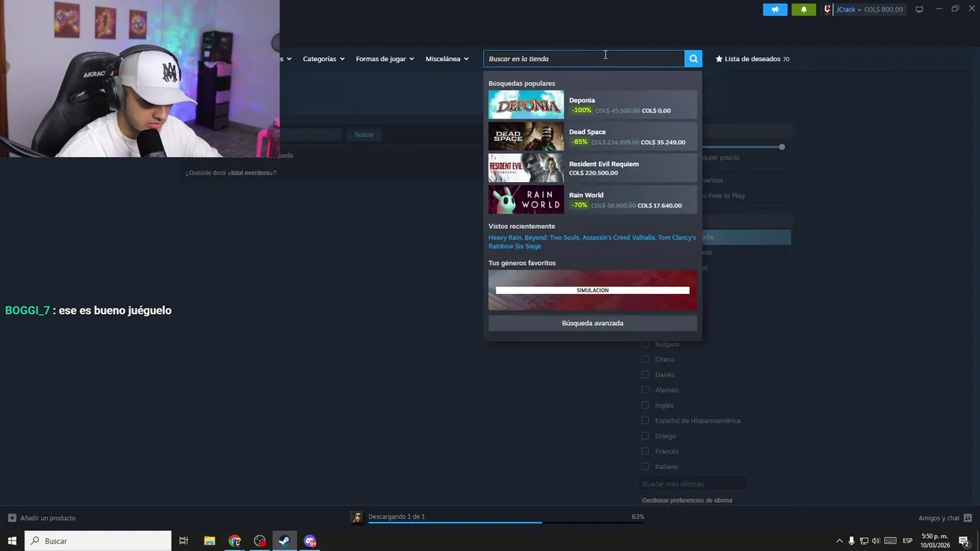Click the JCrack profile avatar
This screenshot has width=980, height=551.
[827, 10]
